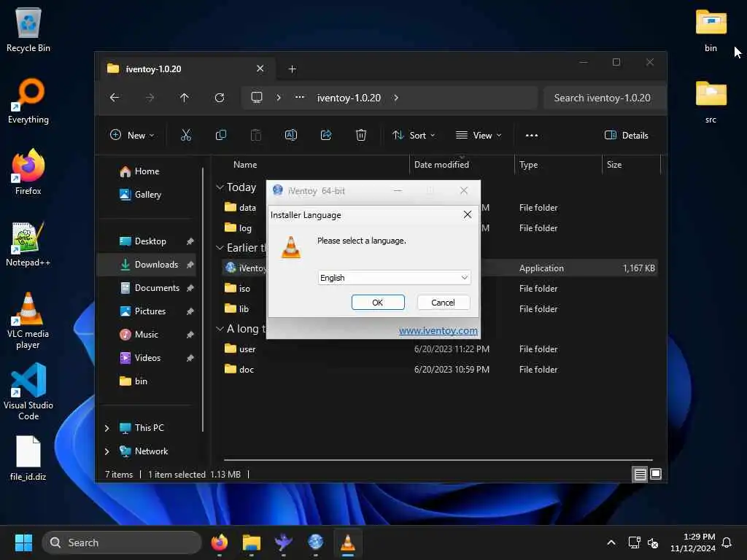Click the Search iventoy-1.0.20 field
747x560 pixels.
604,98
